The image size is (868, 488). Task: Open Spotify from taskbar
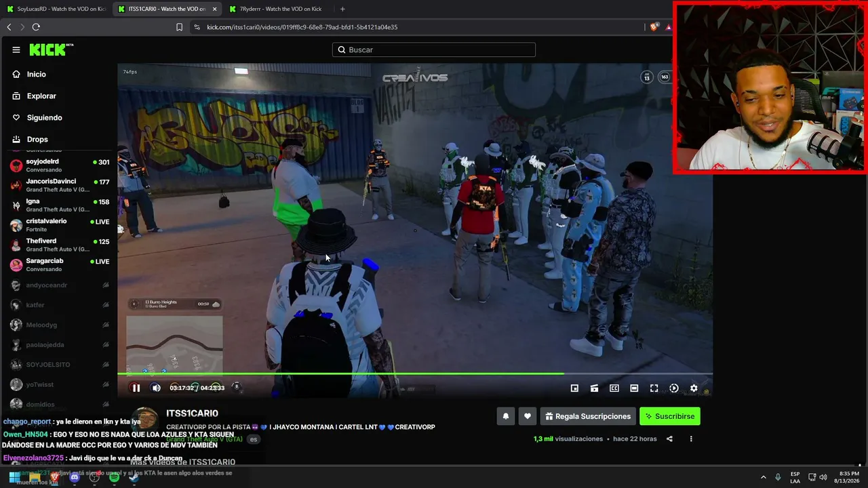(x=114, y=478)
